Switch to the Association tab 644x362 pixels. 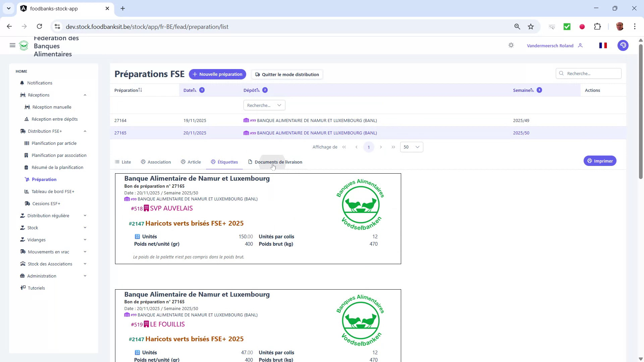(x=156, y=162)
